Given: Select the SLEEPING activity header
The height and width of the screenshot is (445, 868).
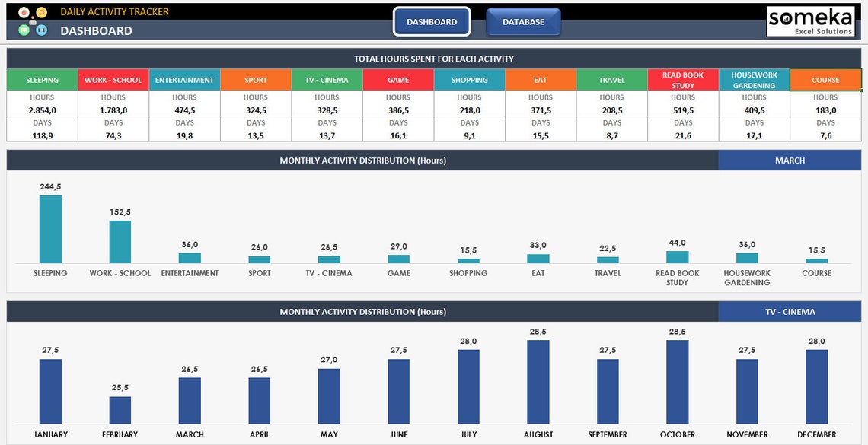Looking at the screenshot, I should click(x=42, y=79).
